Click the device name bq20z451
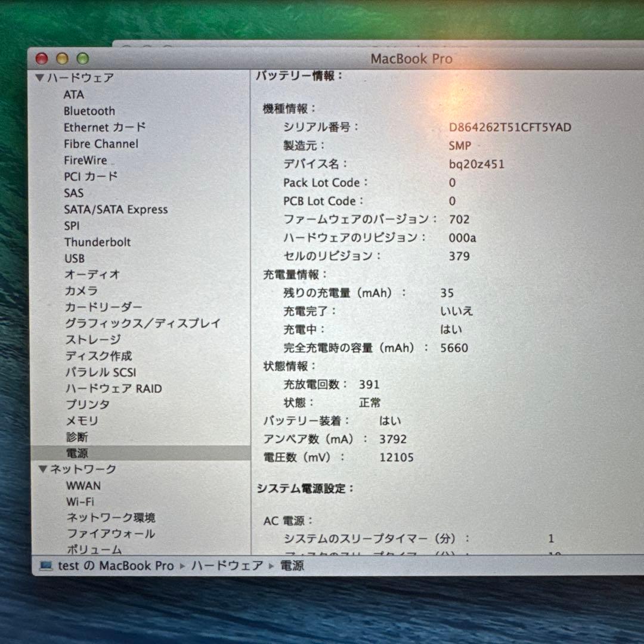This screenshot has width=644, height=644. [x=476, y=165]
